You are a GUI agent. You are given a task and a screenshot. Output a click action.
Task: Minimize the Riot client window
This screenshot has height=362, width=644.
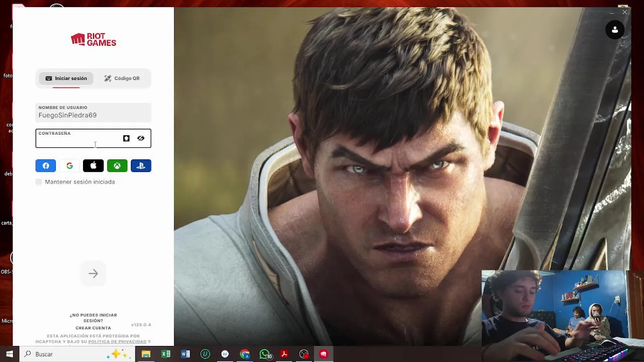click(x=612, y=12)
